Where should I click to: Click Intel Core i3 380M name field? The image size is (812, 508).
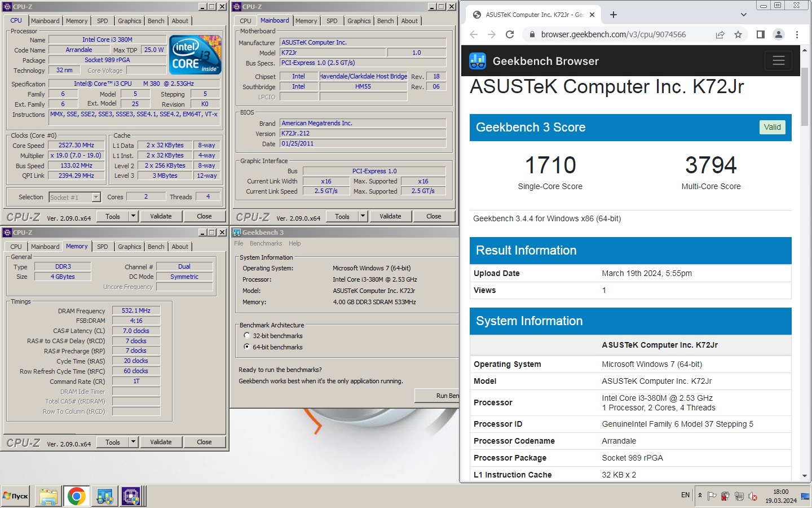(107, 40)
